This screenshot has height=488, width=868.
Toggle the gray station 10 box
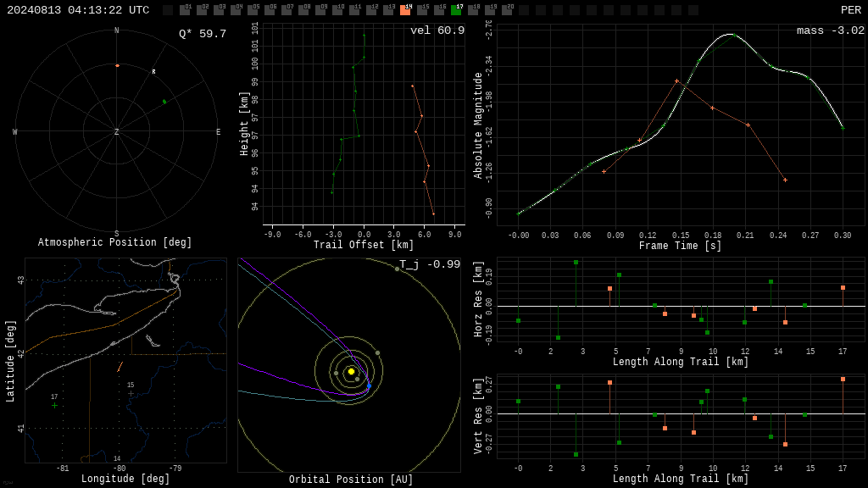tap(337, 10)
